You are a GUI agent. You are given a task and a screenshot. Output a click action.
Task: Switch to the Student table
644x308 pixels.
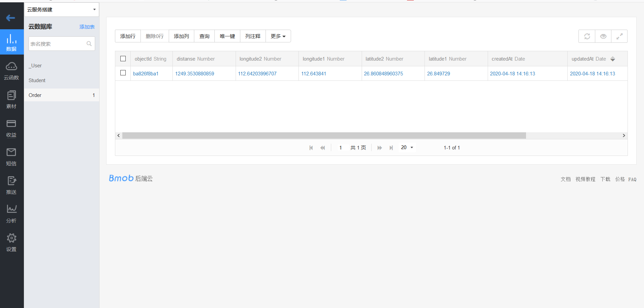click(37, 80)
